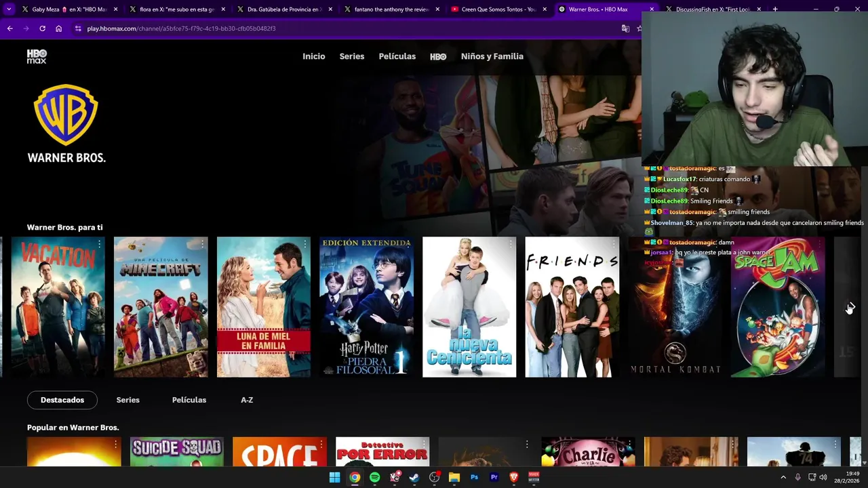The image size is (868, 488).
Task: Click the Warner Bros. shield logo
Action: tap(66, 115)
